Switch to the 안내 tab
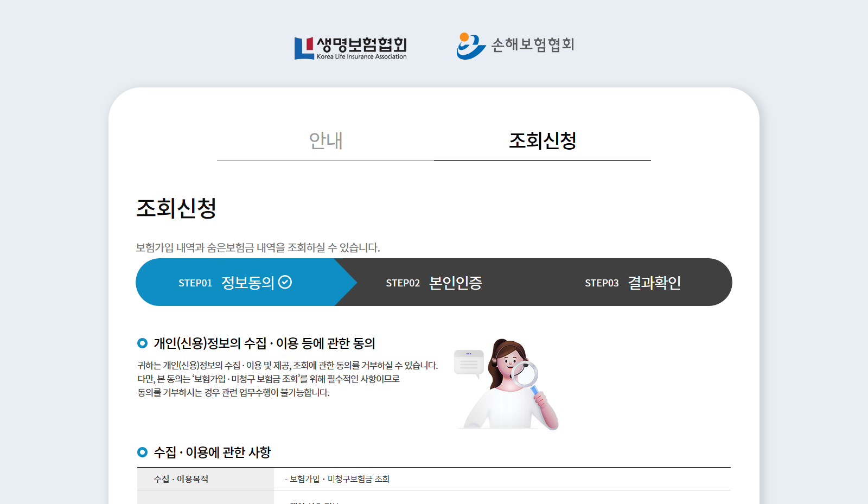The height and width of the screenshot is (504, 868). pyautogui.click(x=325, y=141)
